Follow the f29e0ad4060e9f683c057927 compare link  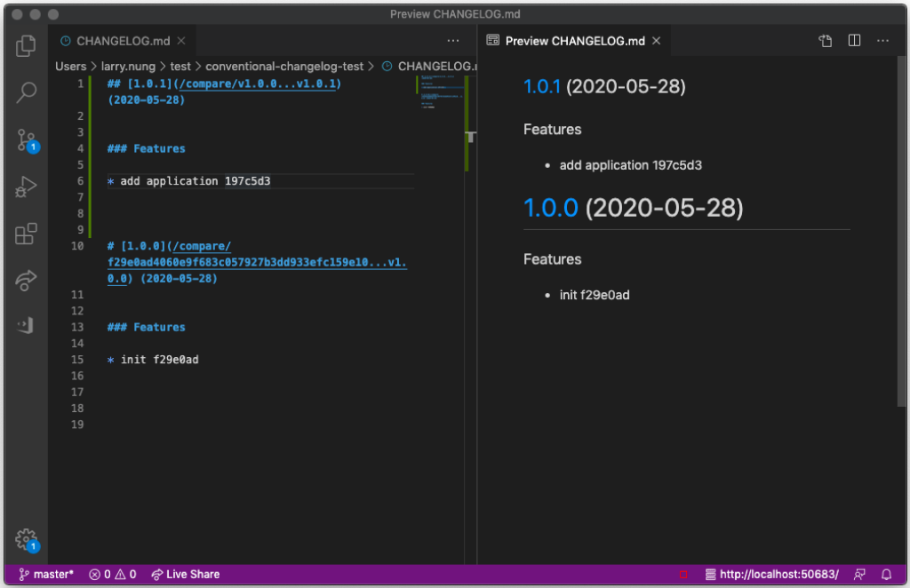click(x=257, y=262)
